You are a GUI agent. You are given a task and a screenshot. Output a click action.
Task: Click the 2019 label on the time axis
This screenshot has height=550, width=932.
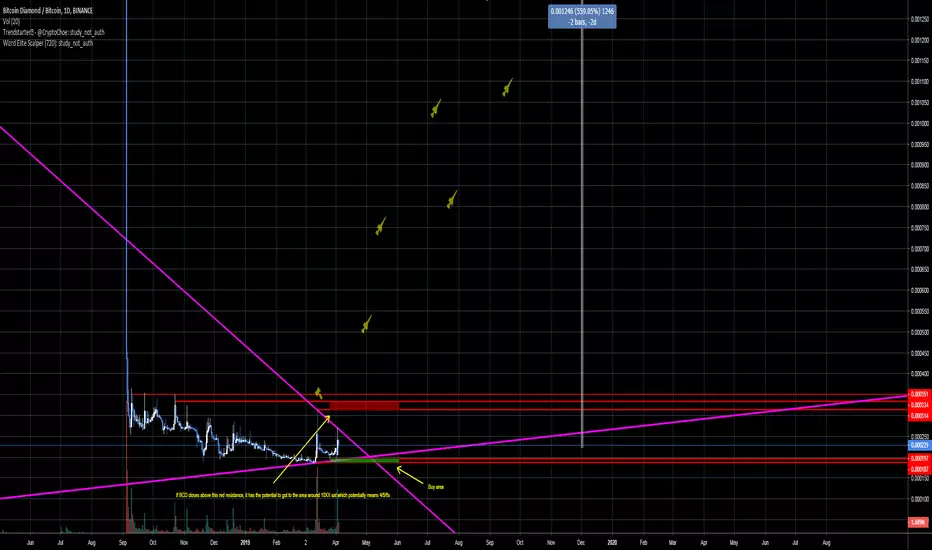click(245, 542)
